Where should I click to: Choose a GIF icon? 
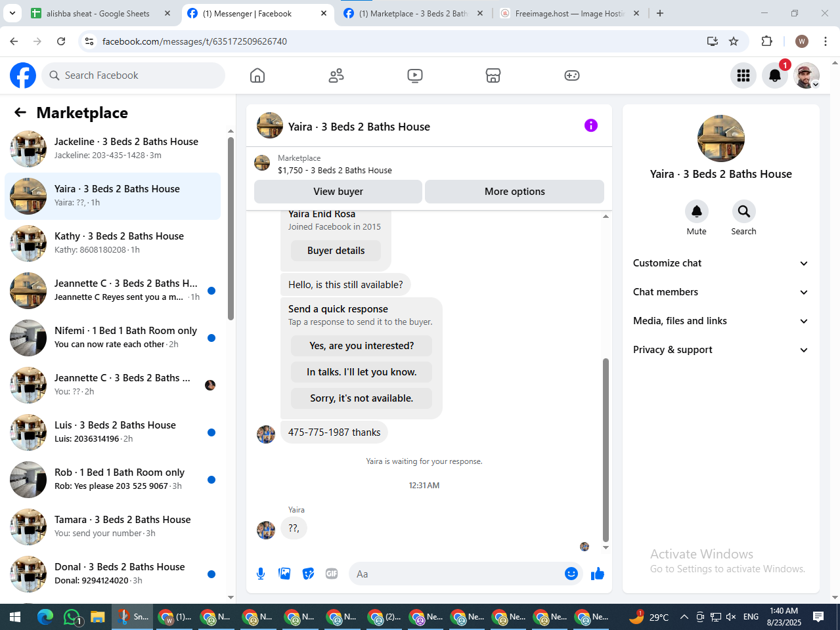click(332, 574)
